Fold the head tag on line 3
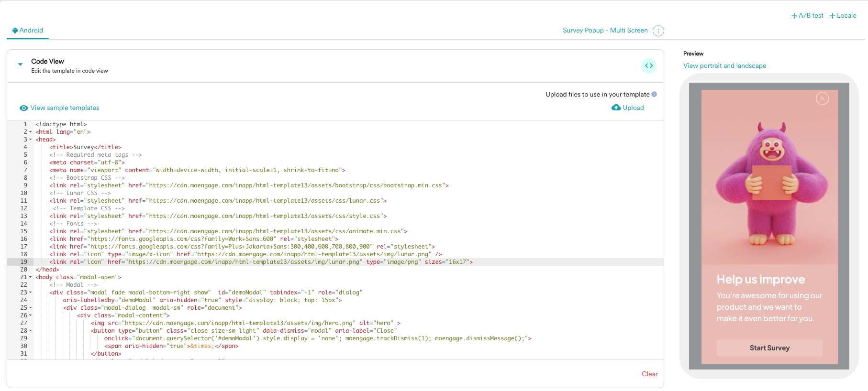Screen dimensions: 868x391 tap(31, 140)
